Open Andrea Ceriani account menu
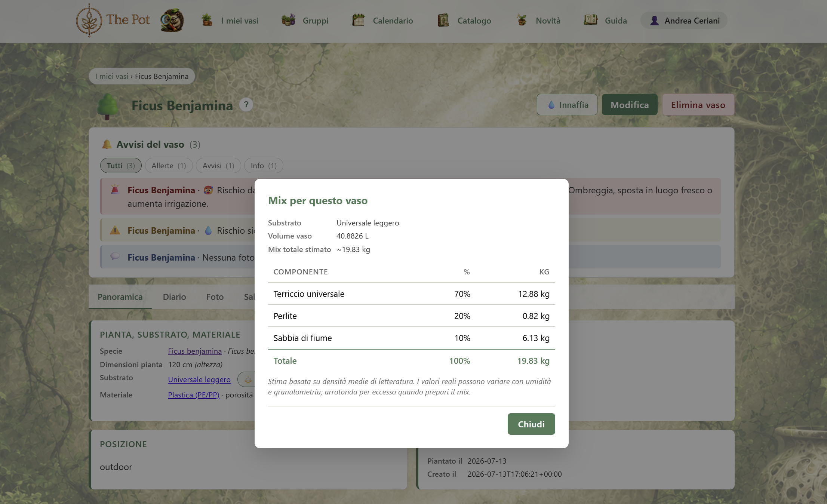The width and height of the screenshot is (827, 504). pyautogui.click(x=684, y=20)
